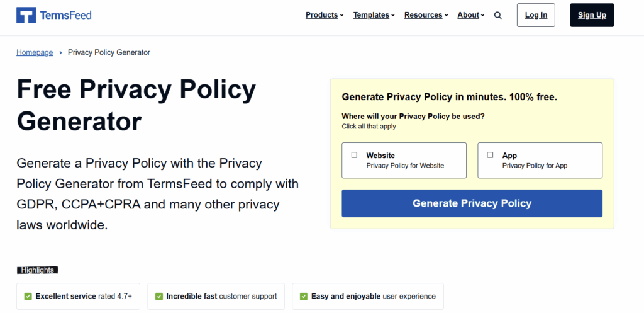The width and height of the screenshot is (644, 313).
Task: Click green checkmark beside Incredible fast support
Action: [159, 296]
